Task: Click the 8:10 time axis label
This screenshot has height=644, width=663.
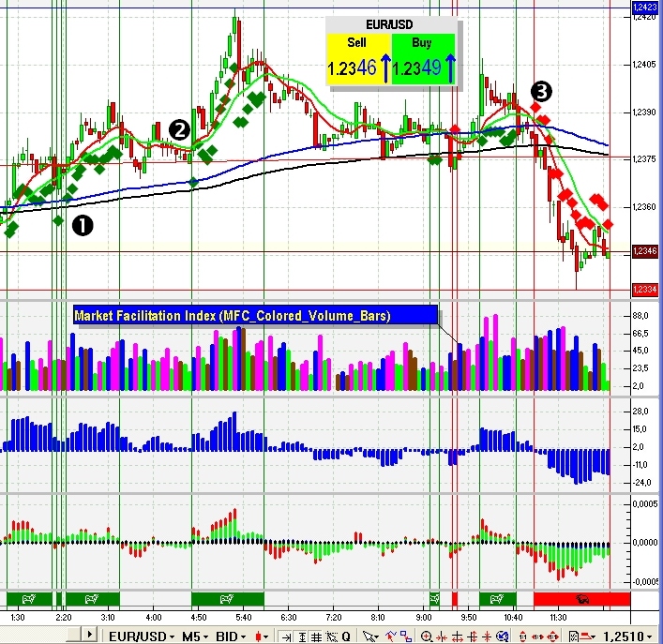Action: click(378, 618)
